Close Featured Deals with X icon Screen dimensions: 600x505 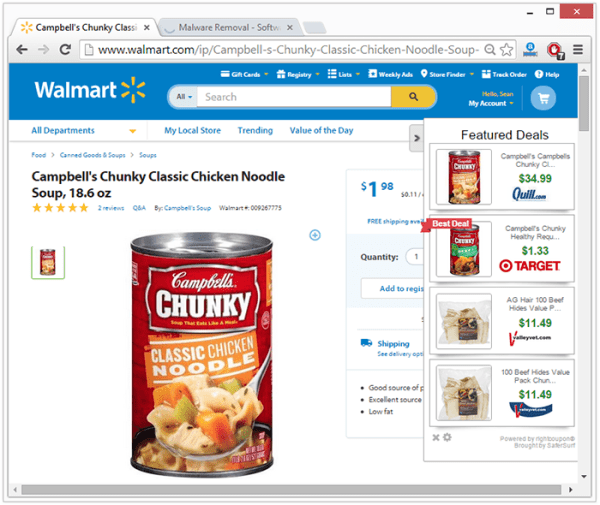tap(435, 437)
